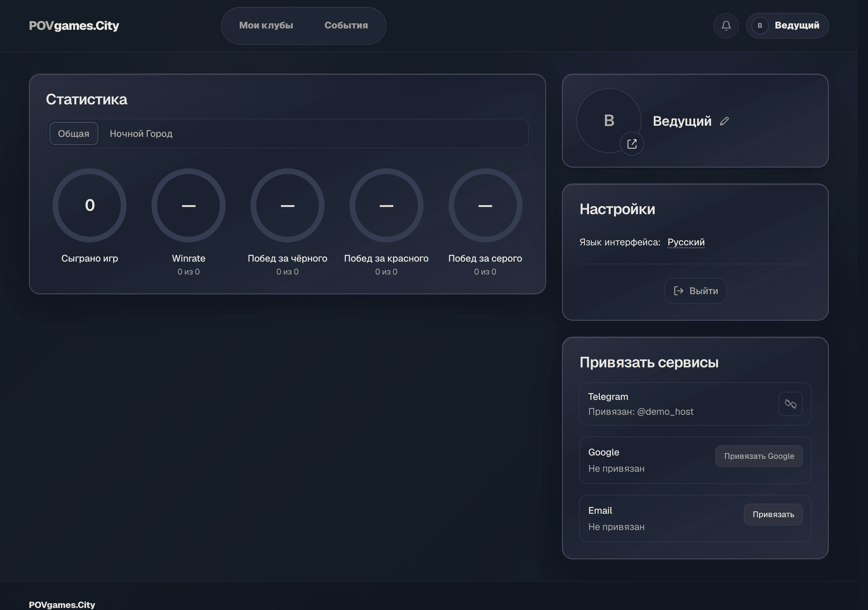This screenshot has height=610, width=868.
Task: Click the Выйти logout button
Action: (695, 291)
